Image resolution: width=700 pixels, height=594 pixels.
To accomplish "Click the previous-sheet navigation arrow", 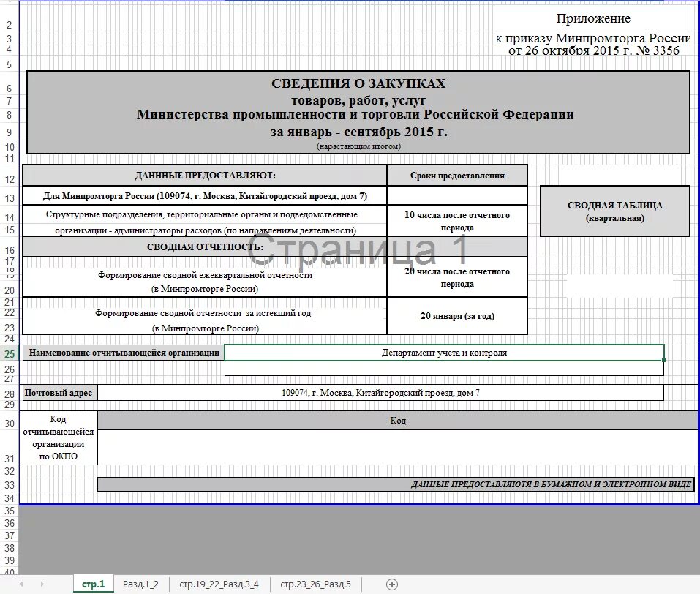I will [x=21, y=584].
